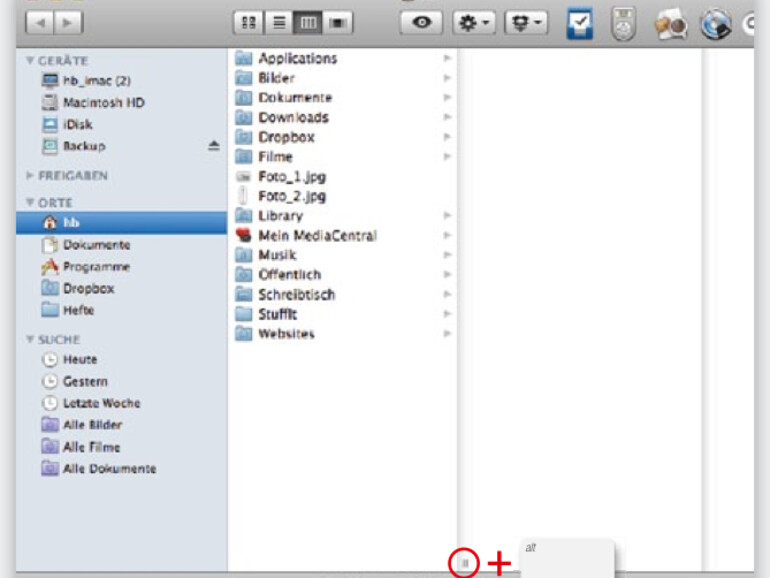Screen dimensions: 770x578
Task: Click the toolbar icon right of the medal icon
Action: tap(671, 24)
